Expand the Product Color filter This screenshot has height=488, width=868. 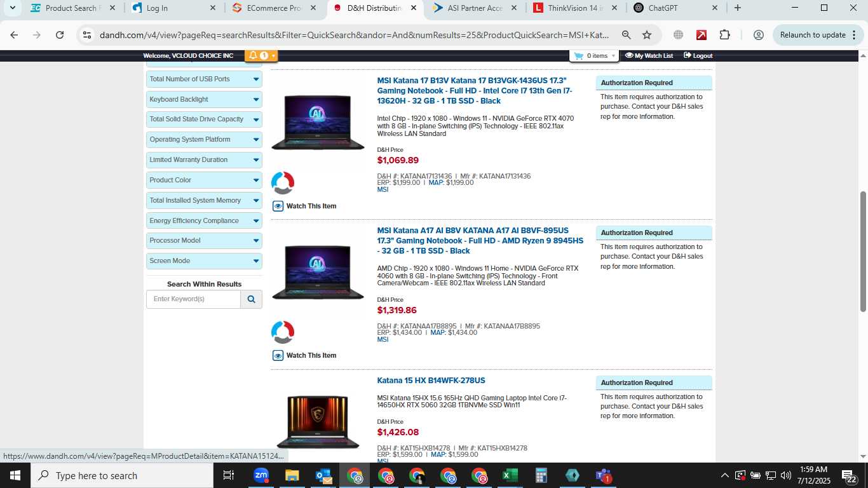tap(204, 180)
